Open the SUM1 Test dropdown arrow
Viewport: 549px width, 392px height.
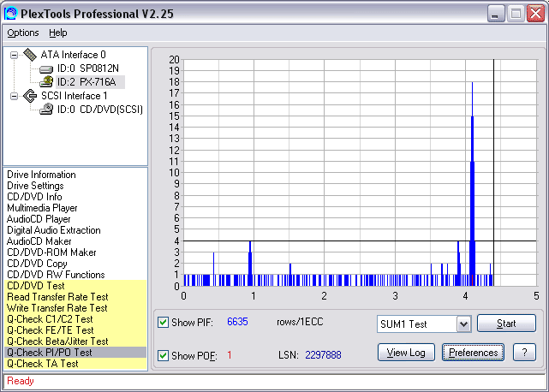(x=463, y=324)
